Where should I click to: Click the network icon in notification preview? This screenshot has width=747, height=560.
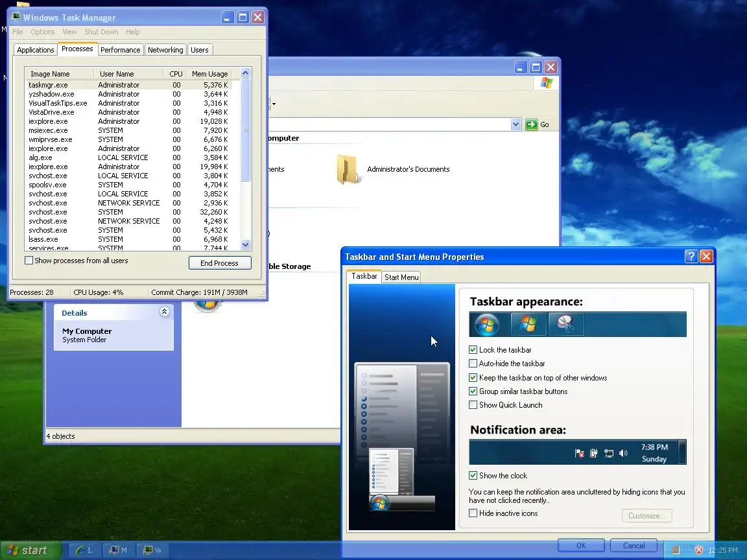click(609, 453)
